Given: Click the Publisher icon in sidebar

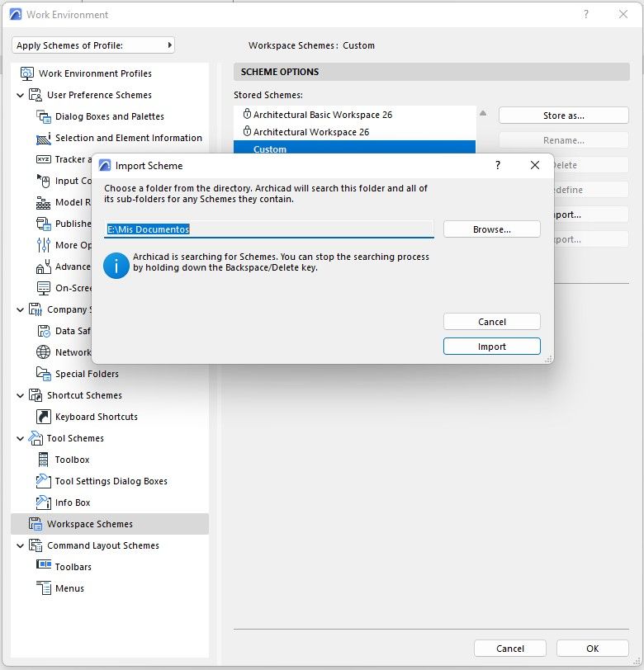Looking at the screenshot, I should pyautogui.click(x=44, y=224).
